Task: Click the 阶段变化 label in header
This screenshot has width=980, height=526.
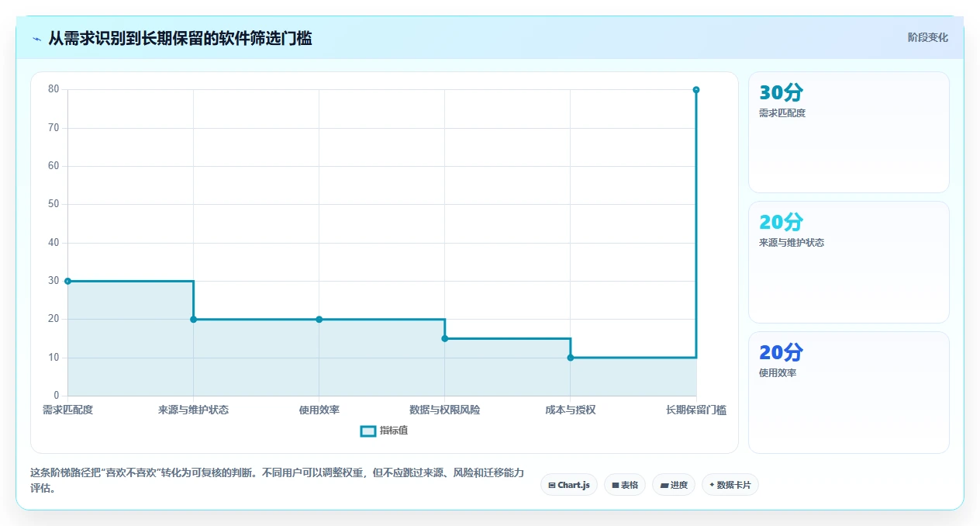Action: pyautogui.click(x=927, y=37)
